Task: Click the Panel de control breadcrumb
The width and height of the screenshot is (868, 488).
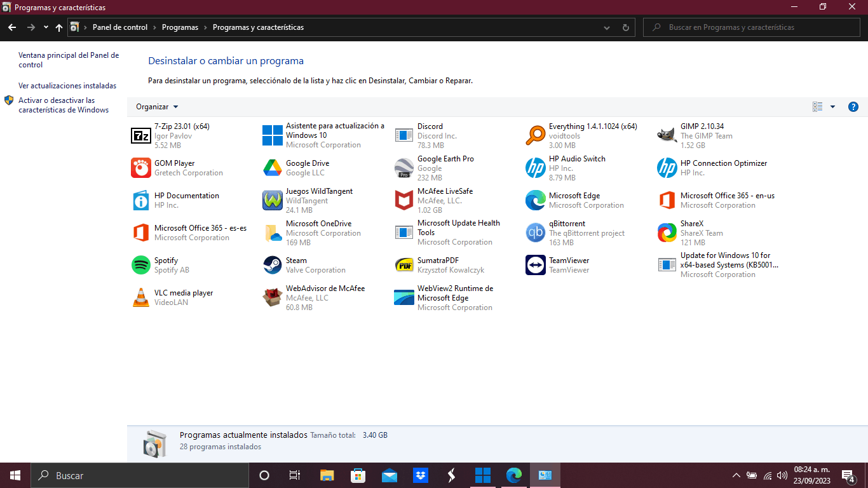Action: pyautogui.click(x=120, y=27)
